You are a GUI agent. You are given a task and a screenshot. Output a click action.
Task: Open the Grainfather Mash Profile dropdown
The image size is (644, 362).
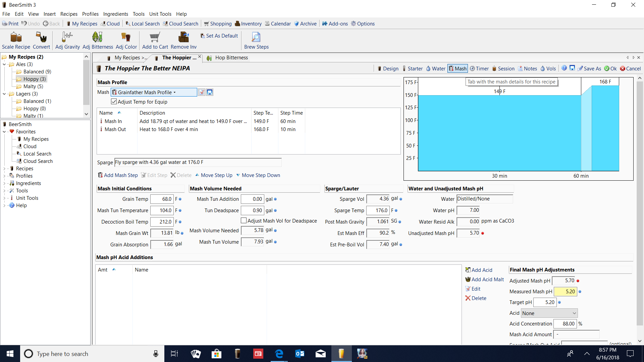[x=154, y=93]
